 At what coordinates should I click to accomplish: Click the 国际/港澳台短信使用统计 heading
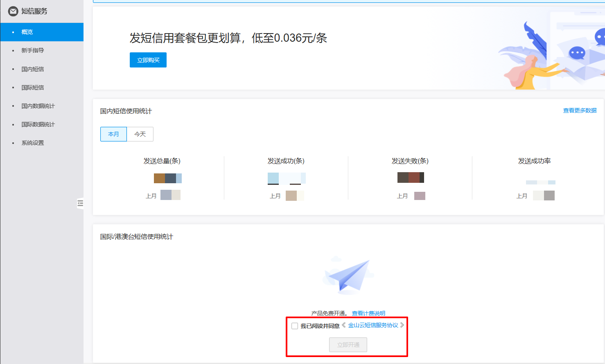click(137, 237)
